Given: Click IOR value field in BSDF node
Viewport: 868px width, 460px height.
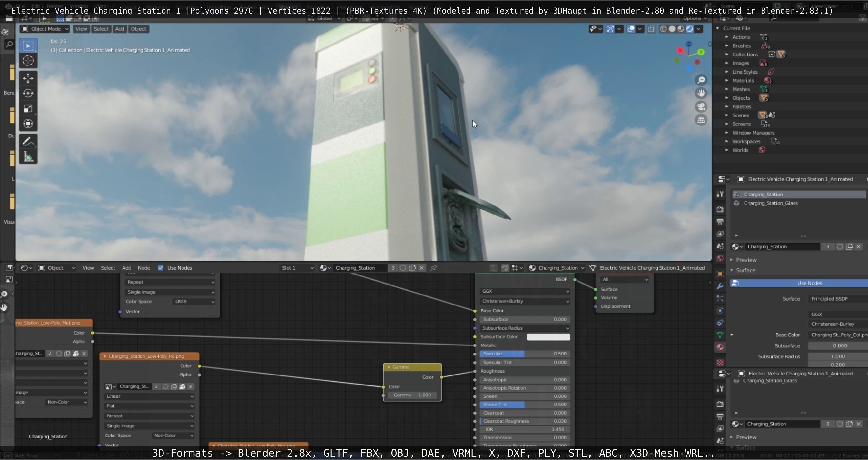Looking at the screenshot, I should pyautogui.click(x=525, y=430).
